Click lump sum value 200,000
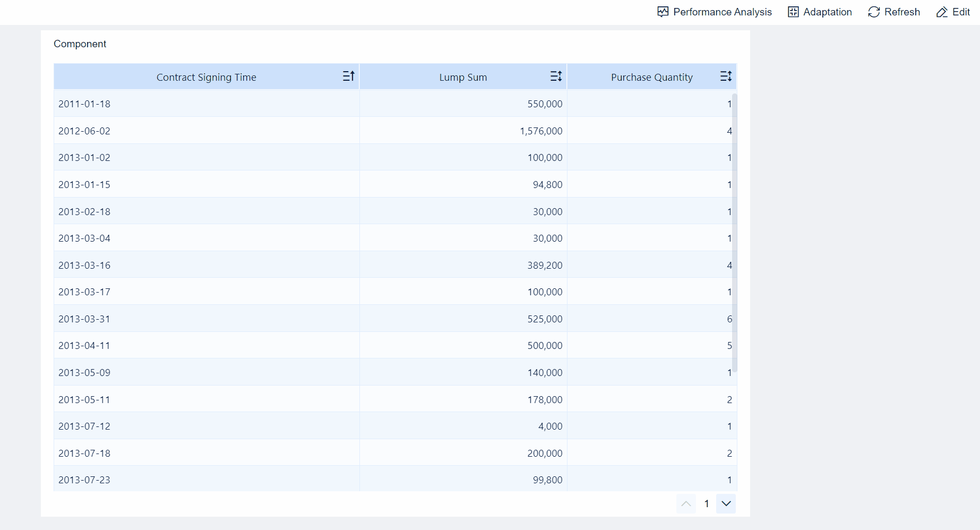 click(545, 453)
